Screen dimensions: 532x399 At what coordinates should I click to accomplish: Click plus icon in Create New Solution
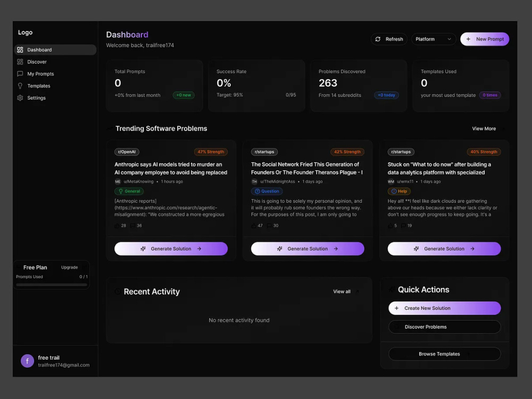pos(396,308)
